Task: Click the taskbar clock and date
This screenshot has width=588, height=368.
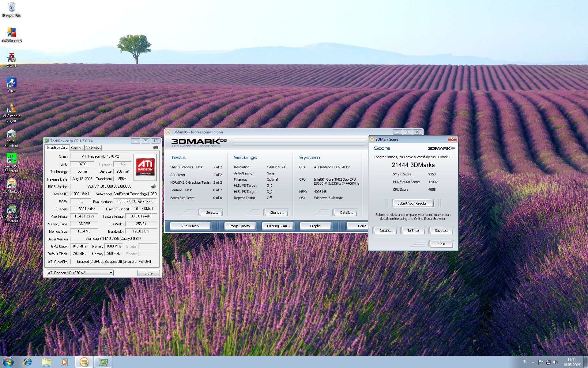Action: (571, 362)
